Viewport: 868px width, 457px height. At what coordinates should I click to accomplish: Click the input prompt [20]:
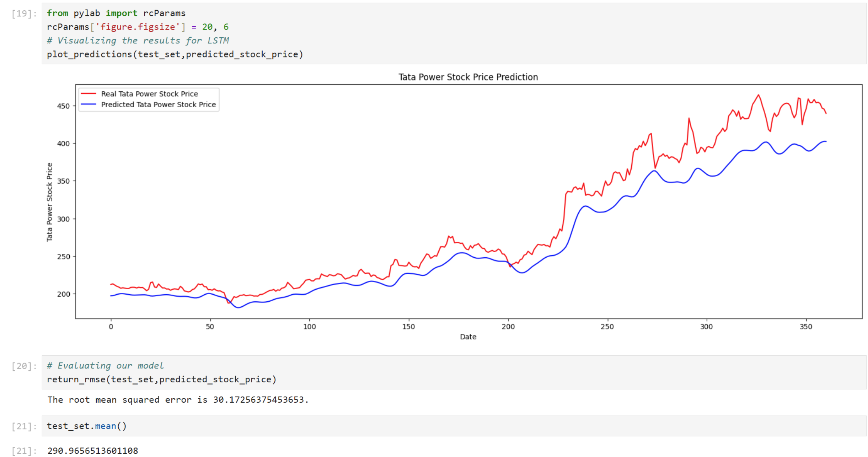24,366
